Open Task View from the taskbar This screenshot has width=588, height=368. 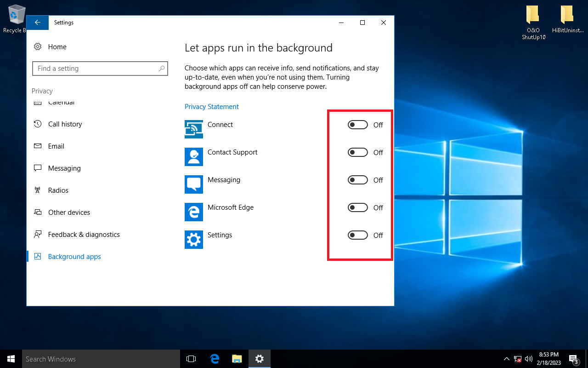coord(191,359)
